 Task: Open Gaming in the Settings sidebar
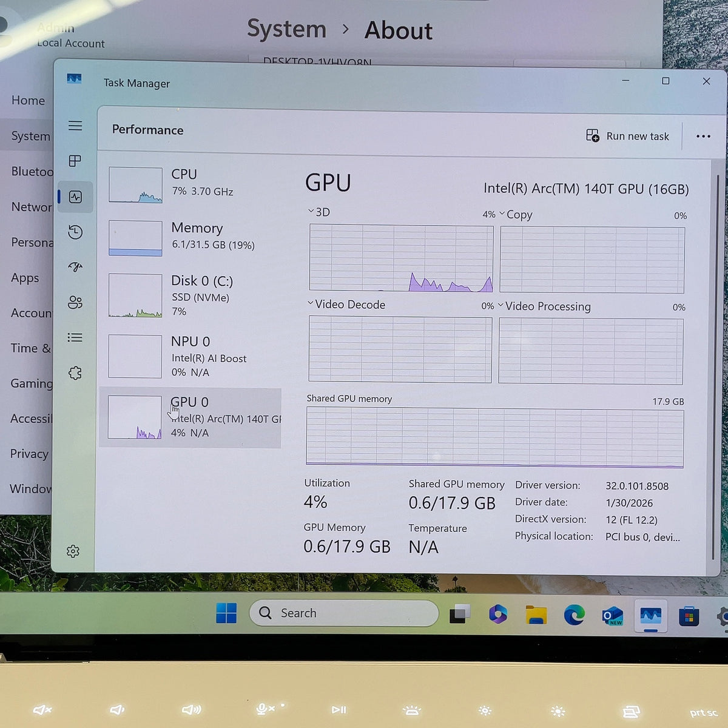tap(32, 383)
